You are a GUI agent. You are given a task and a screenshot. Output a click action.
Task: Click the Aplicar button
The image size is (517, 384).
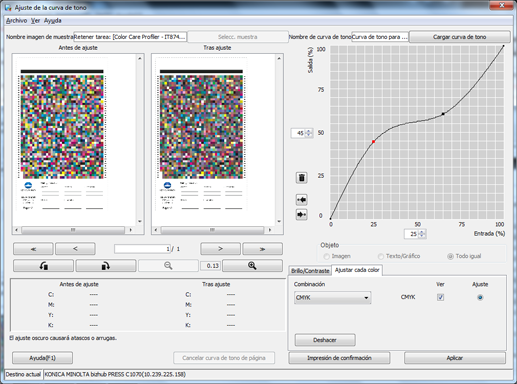coord(455,358)
